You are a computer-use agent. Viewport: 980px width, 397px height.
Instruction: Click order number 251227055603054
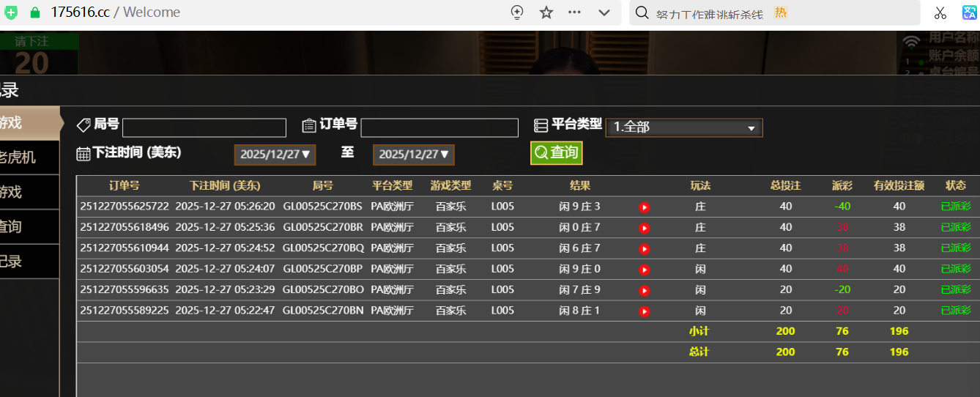pos(125,269)
